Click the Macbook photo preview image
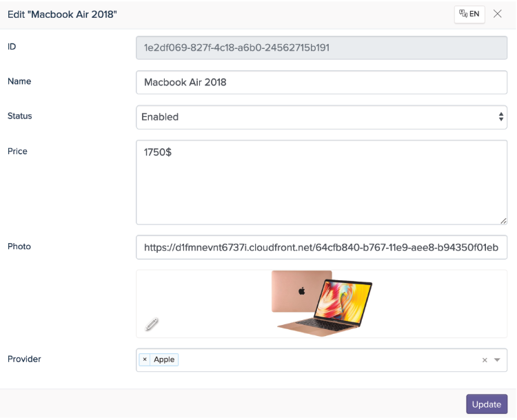This screenshot has height=420, width=517. tap(321, 303)
